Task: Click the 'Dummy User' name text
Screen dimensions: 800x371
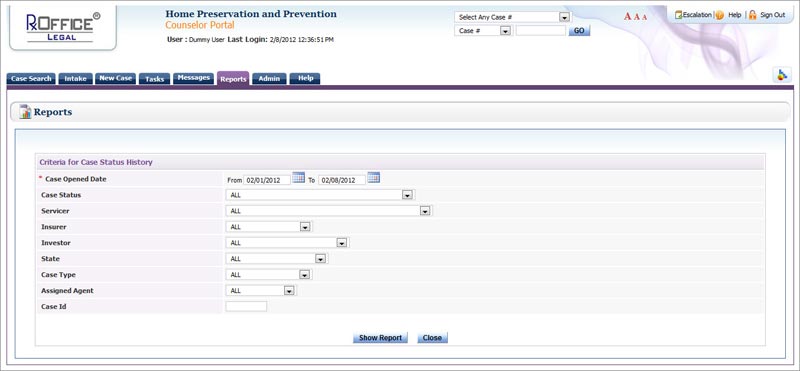Action: pyautogui.click(x=207, y=39)
